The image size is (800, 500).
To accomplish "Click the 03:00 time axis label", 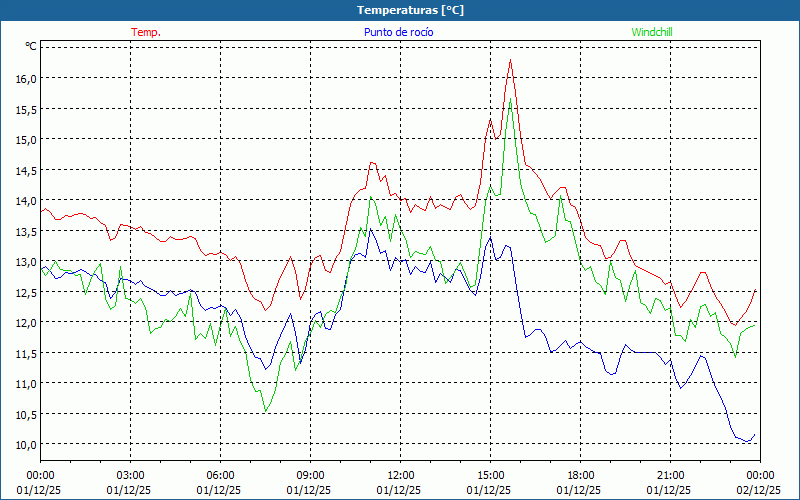I will pos(130,475).
